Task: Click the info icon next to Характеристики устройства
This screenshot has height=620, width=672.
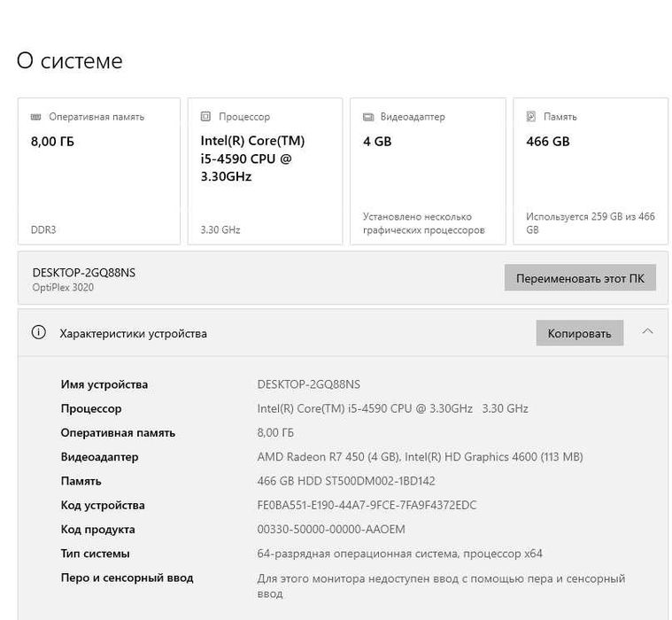Action: pyautogui.click(x=38, y=333)
